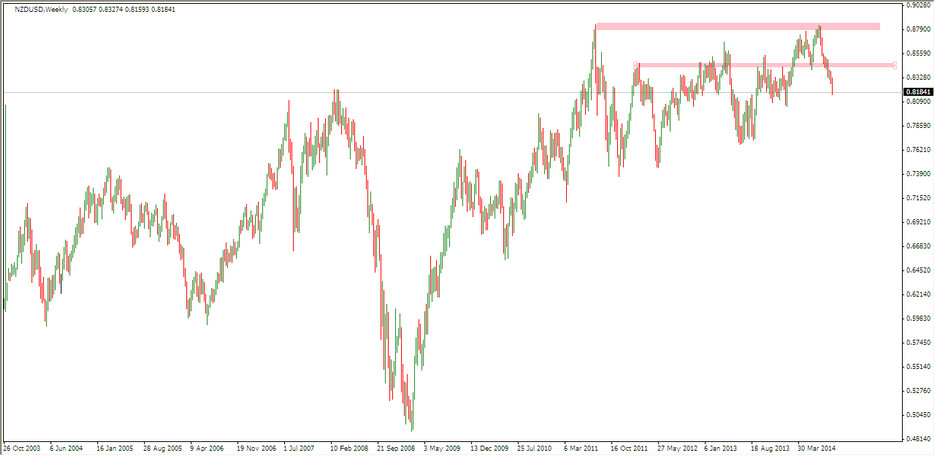Screen dimensions: 935x456
Task: Click the latest red candle on the chart
Action: 833,86
